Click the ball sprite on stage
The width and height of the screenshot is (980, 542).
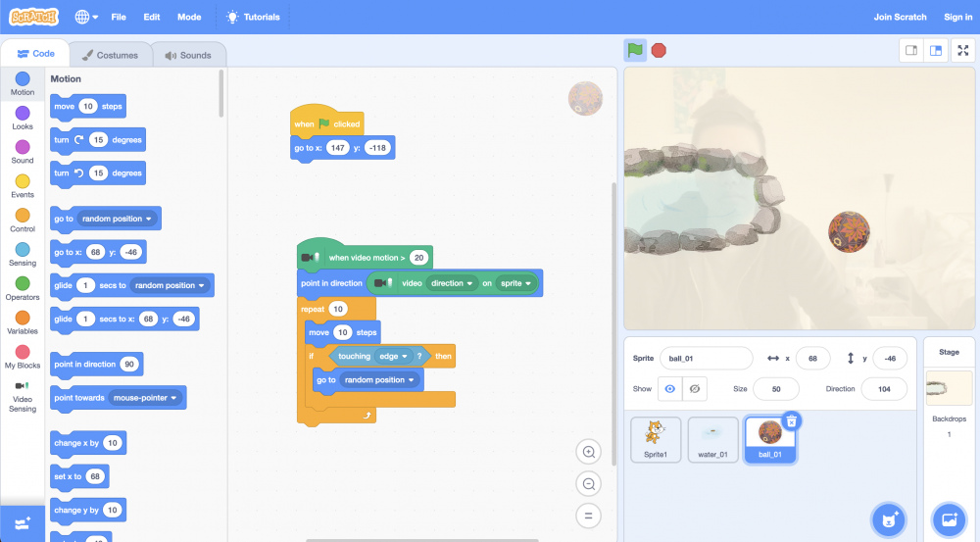(x=849, y=232)
